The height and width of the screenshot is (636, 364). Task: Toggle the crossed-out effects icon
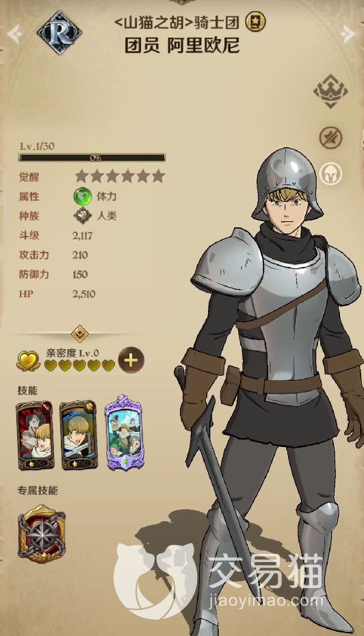[330, 138]
